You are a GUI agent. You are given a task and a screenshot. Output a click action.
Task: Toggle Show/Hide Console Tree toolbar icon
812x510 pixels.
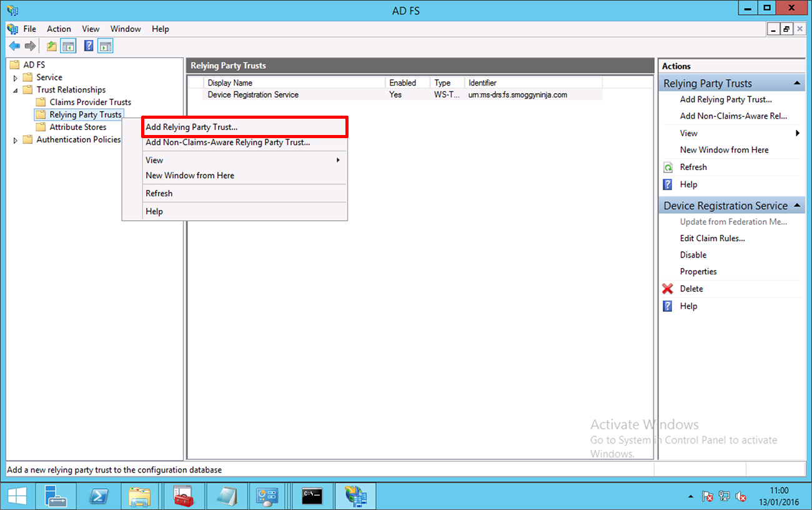[68, 46]
